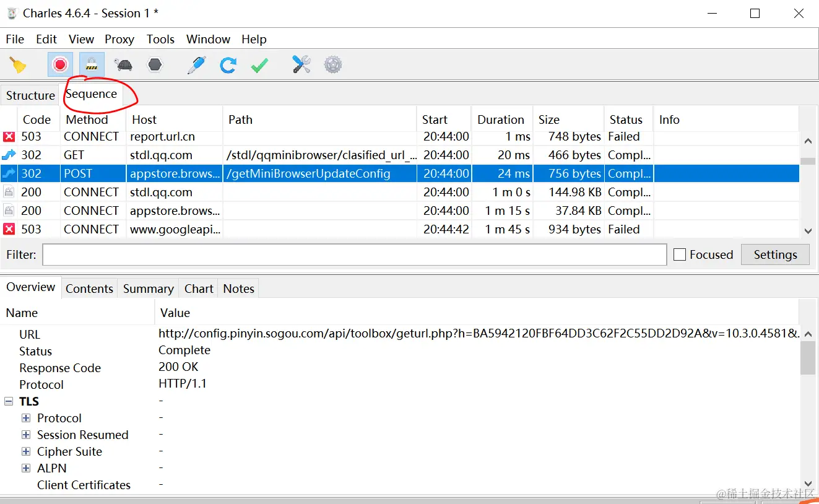Open the File menu
The image size is (819, 504).
click(15, 39)
